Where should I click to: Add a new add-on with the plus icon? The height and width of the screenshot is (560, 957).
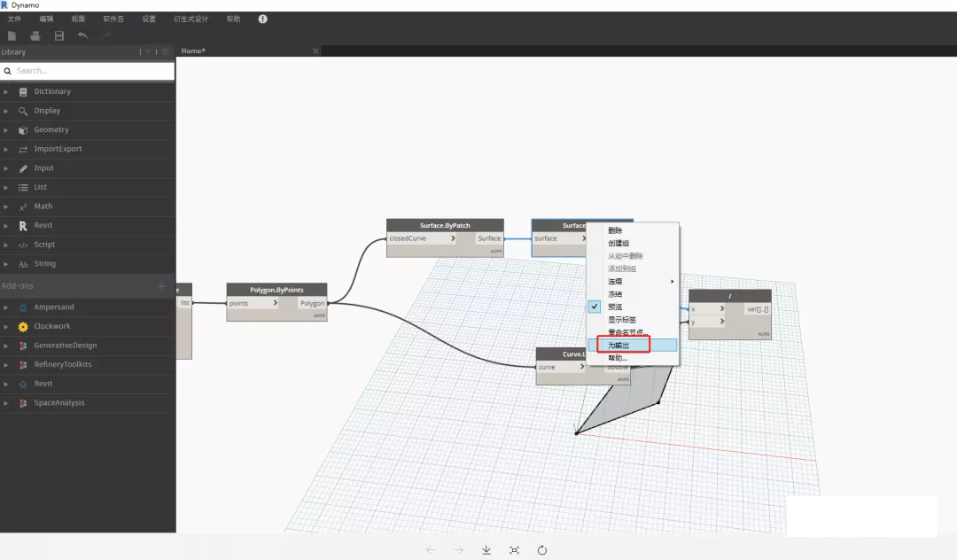pos(161,285)
